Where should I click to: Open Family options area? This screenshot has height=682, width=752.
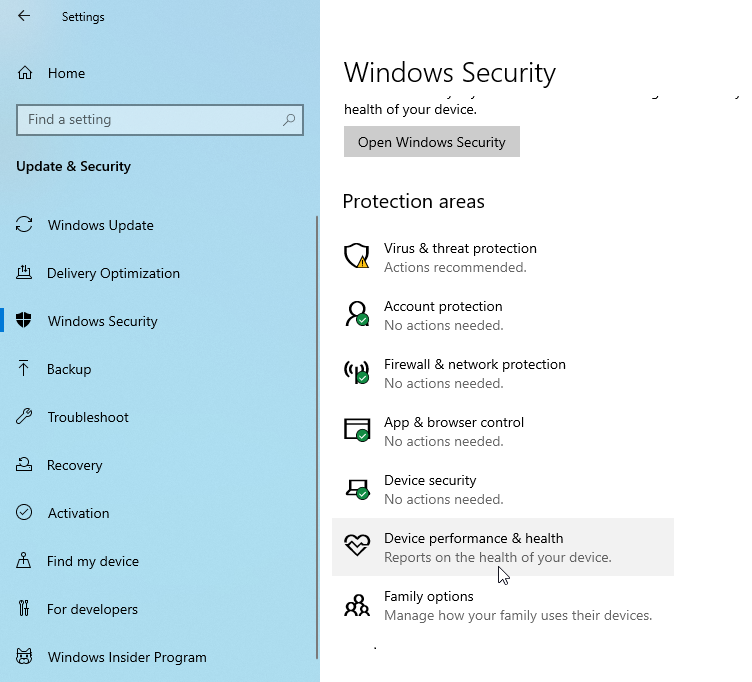(503, 605)
